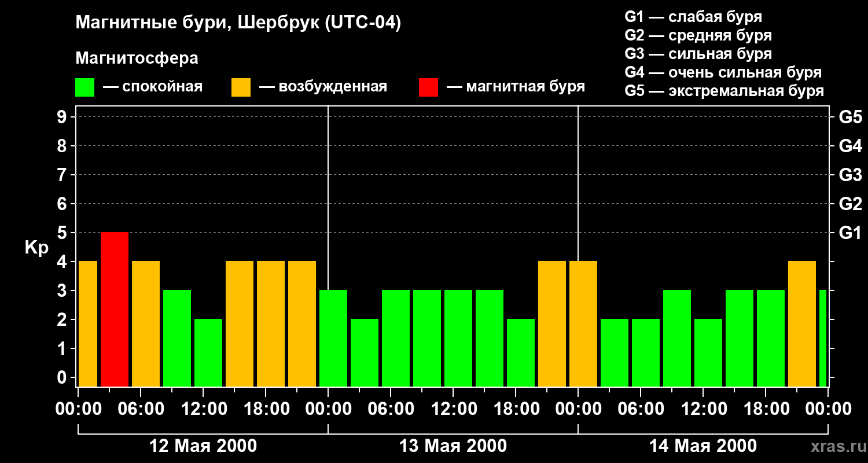Select the red Kp 5 storm bar
The image size is (868, 463).
click(x=115, y=309)
